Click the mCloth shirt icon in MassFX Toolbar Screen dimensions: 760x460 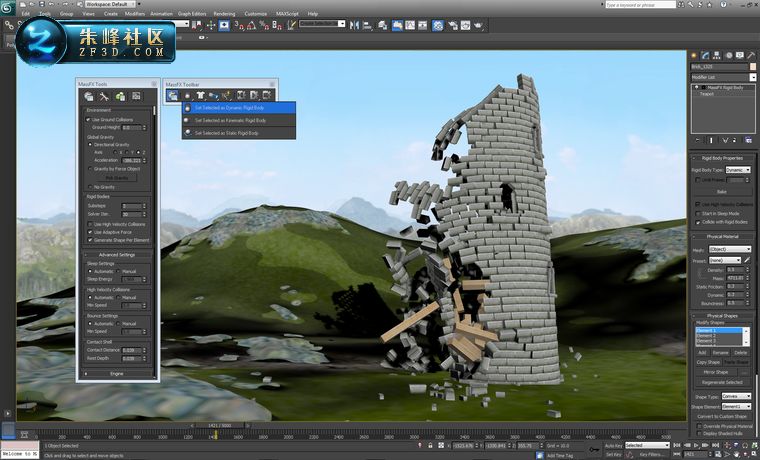pyautogui.click(x=200, y=95)
